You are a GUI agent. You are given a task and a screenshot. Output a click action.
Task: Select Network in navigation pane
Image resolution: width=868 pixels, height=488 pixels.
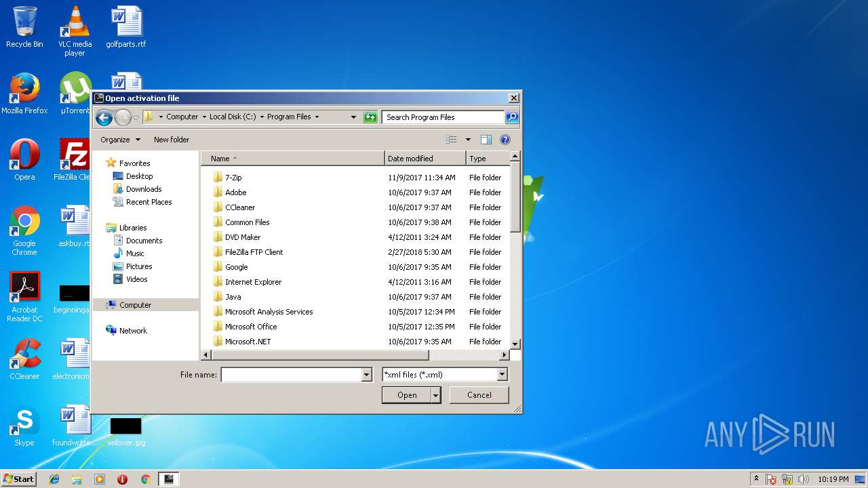coord(133,331)
